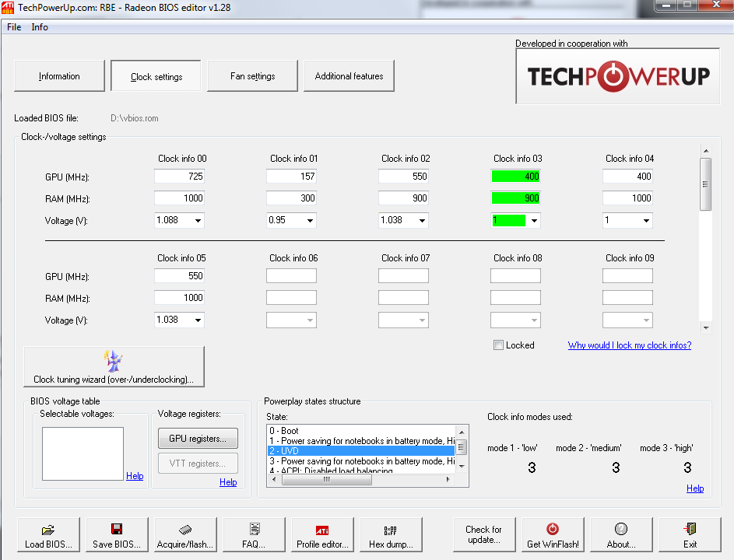This screenshot has height=560, width=734.
Task: Click the Save BIOS floppy disk icon
Action: pyautogui.click(x=117, y=530)
